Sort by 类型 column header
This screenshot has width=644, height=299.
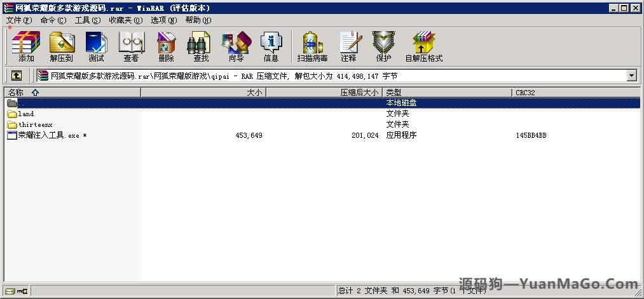(x=448, y=93)
